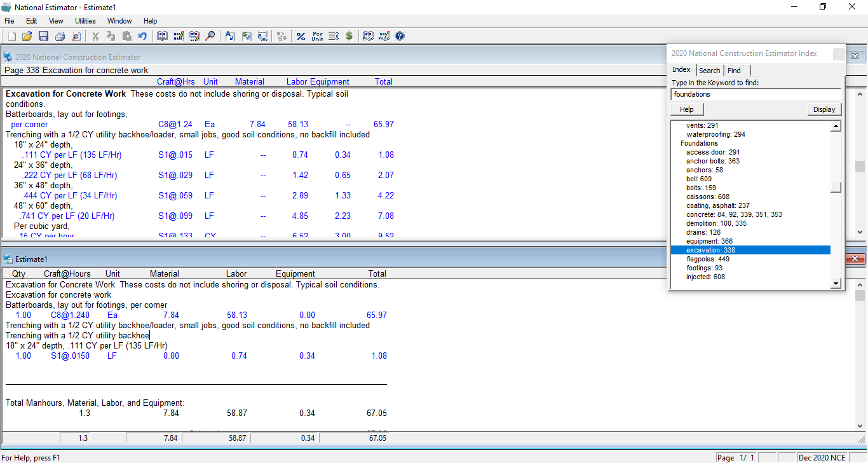Open the Utilities menu
The height and width of the screenshot is (463, 868).
click(85, 21)
